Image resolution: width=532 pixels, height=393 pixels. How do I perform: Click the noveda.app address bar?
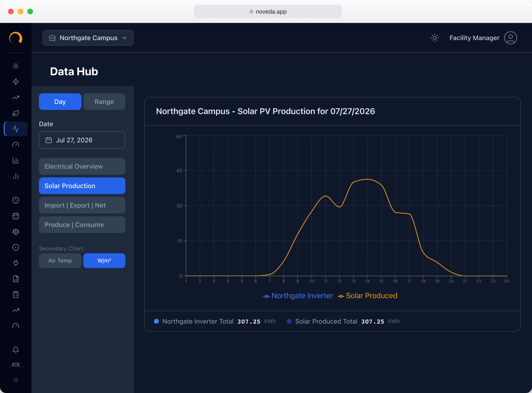pyautogui.click(x=268, y=11)
